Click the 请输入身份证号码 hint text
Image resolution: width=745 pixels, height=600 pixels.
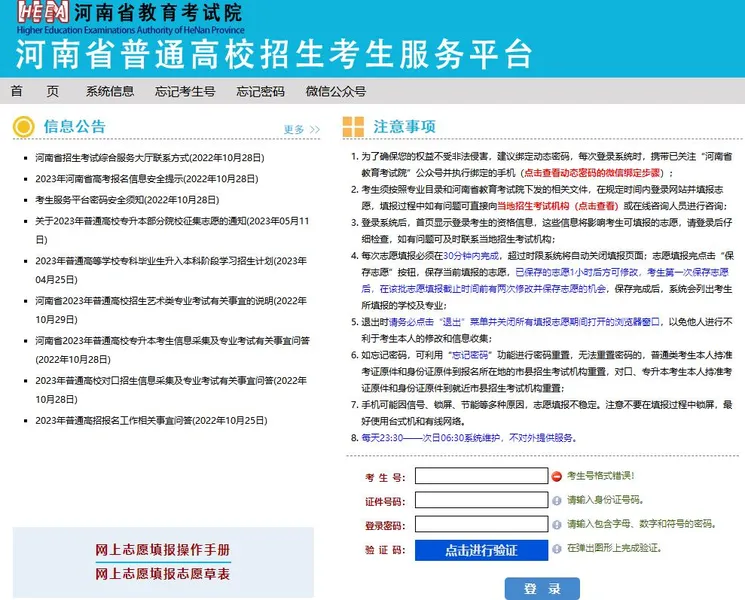(605, 500)
